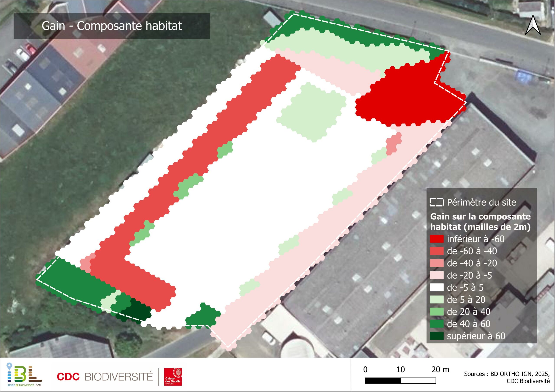Click the 'de -60 à -40' legend swatch
555x392 pixels.
click(x=437, y=251)
